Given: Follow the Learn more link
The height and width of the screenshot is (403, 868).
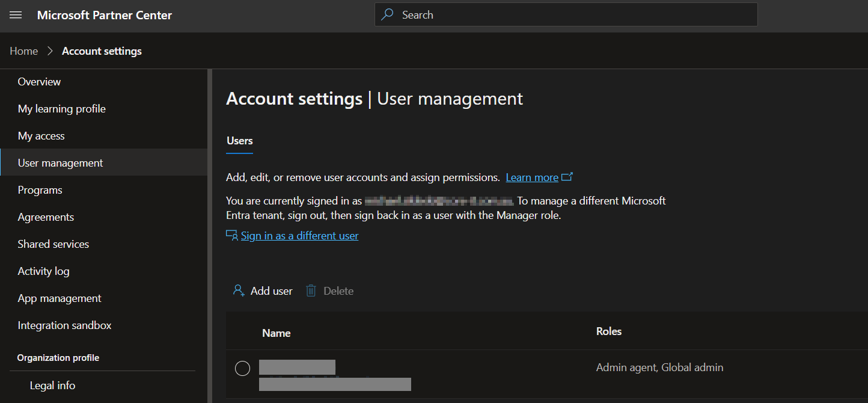Looking at the screenshot, I should [532, 177].
